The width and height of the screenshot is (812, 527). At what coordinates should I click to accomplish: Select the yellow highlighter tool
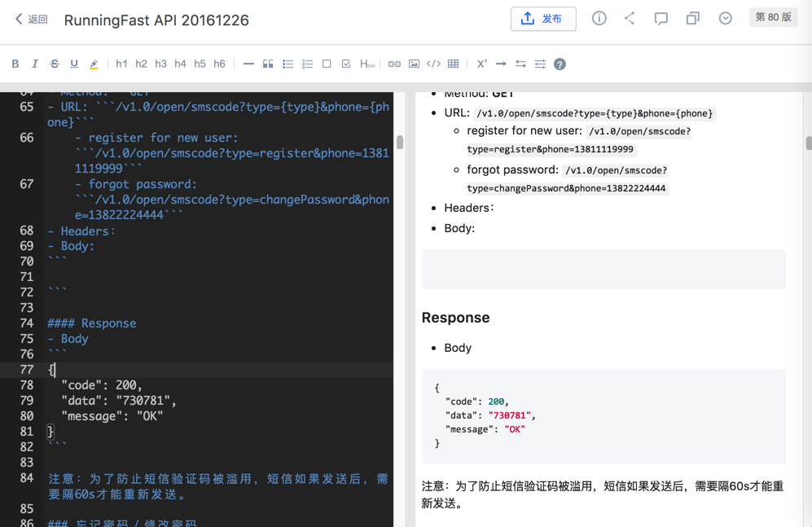point(94,64)
